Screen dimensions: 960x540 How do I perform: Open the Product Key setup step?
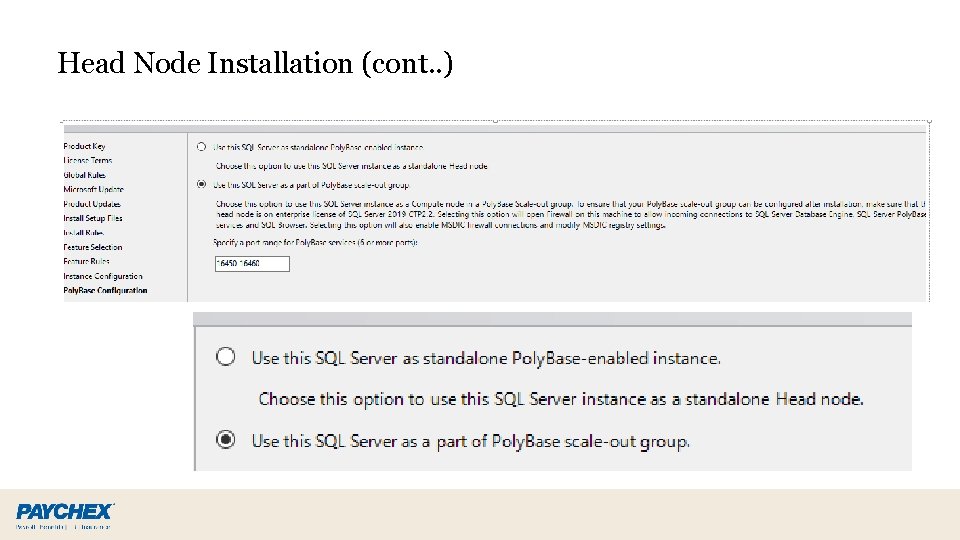[x=84, y=146]
